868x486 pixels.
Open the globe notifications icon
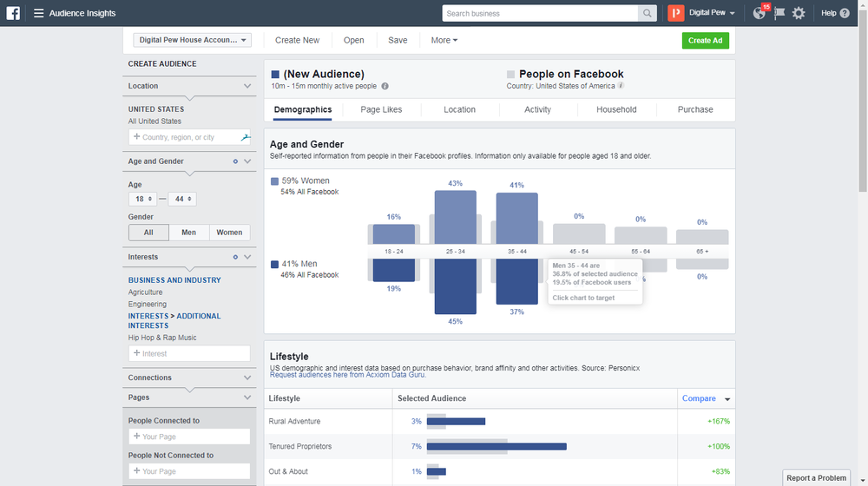[x=759, y=13]
